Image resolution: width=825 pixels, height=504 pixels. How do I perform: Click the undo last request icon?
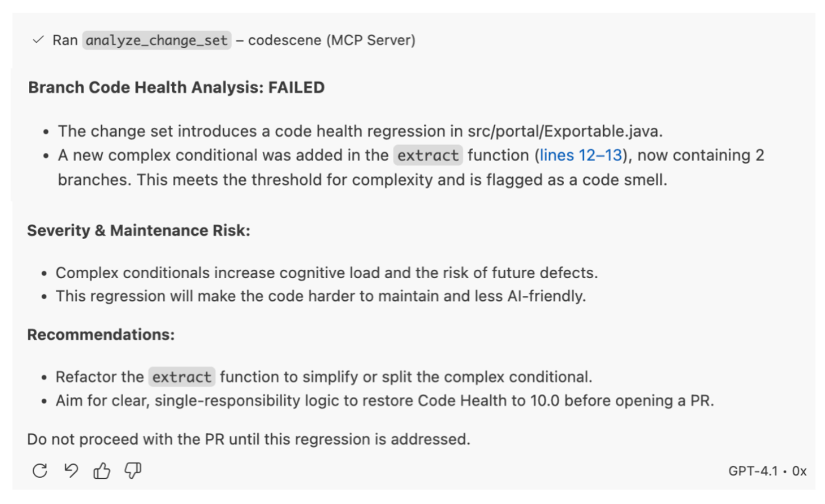click(x=71, y=471)
